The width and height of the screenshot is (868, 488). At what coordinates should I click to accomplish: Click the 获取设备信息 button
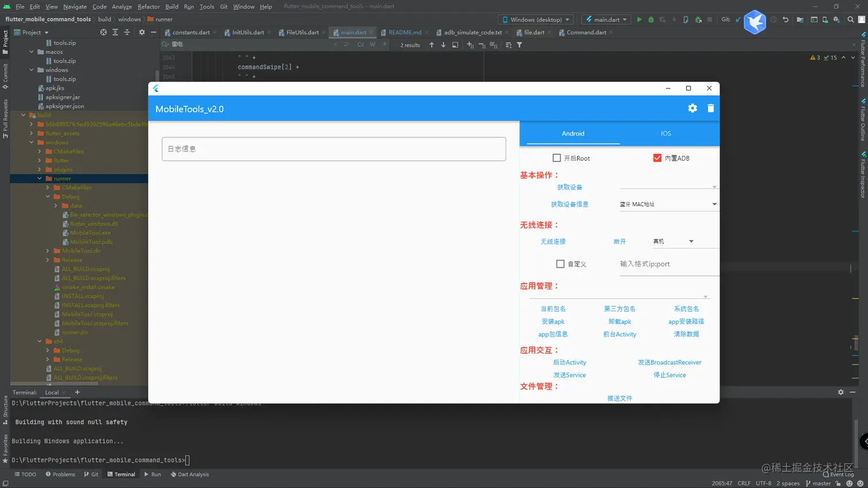coord(569,204)
